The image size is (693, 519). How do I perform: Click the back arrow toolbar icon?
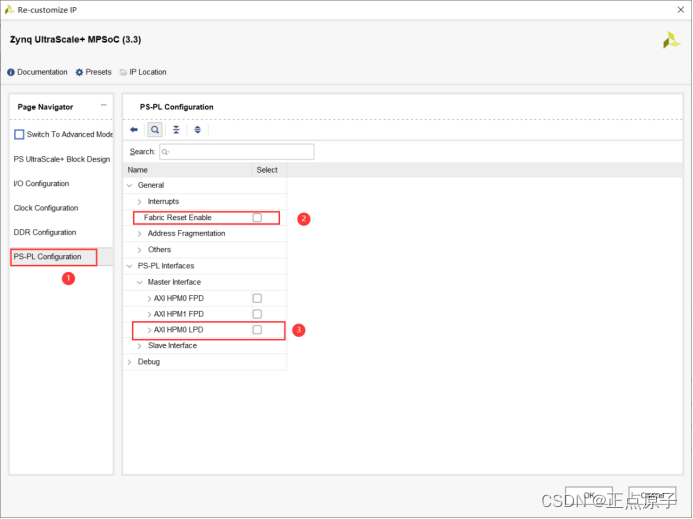click(134, 130)
